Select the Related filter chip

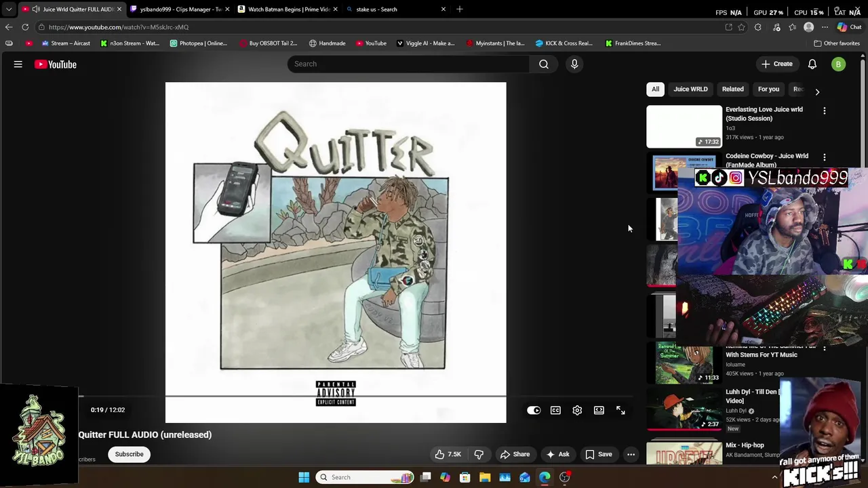tap(732, 89)
